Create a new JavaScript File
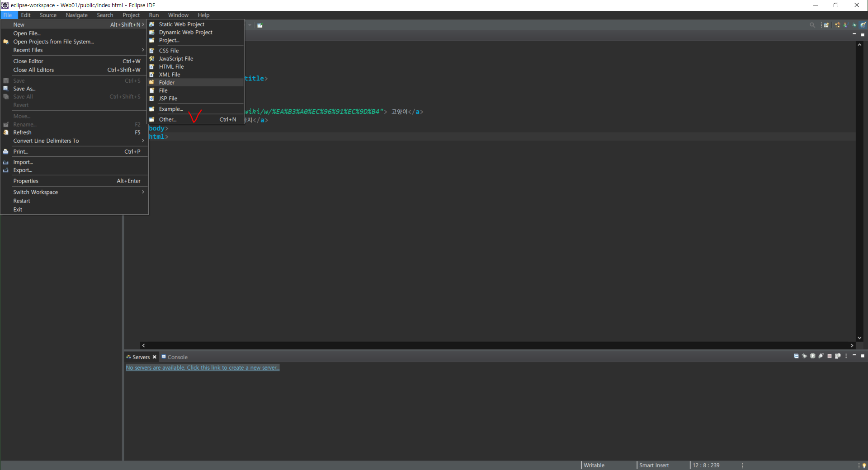This screenshot has height=470, width=868. tap(196, 59)
